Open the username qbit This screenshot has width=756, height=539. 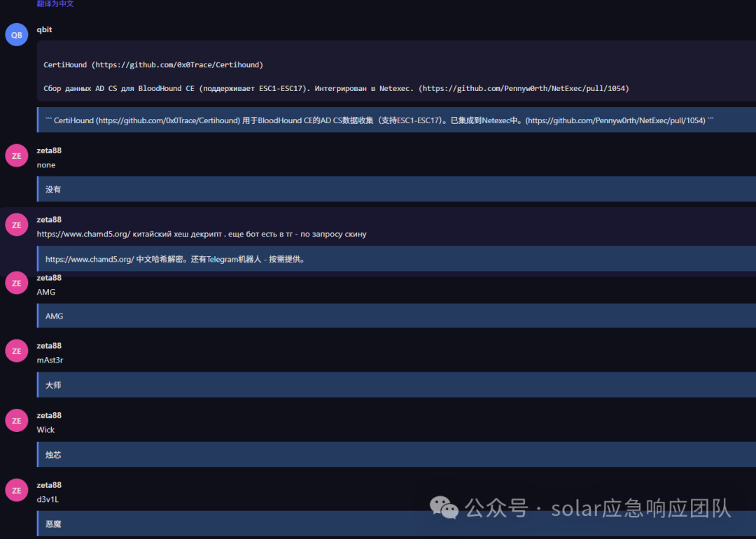click(x=44, y=29)
